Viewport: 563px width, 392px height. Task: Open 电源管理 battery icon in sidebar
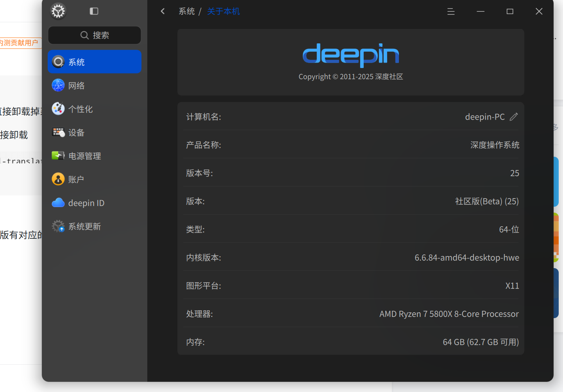click(58, 156)
